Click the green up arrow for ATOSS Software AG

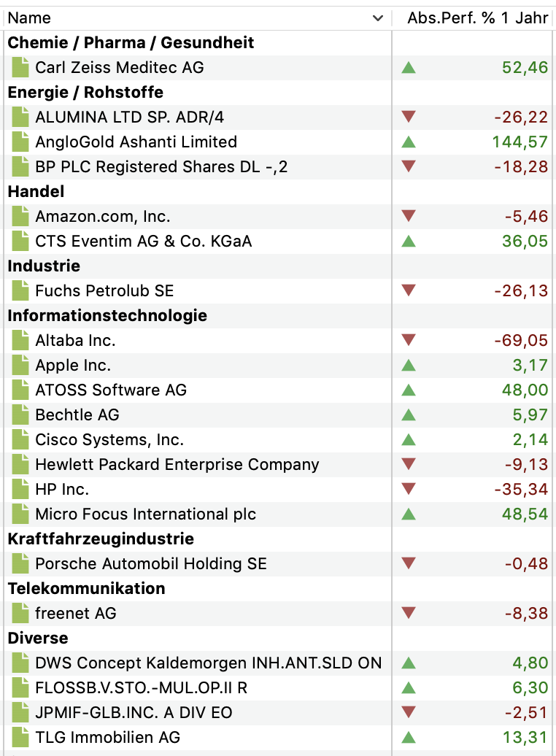409,390
